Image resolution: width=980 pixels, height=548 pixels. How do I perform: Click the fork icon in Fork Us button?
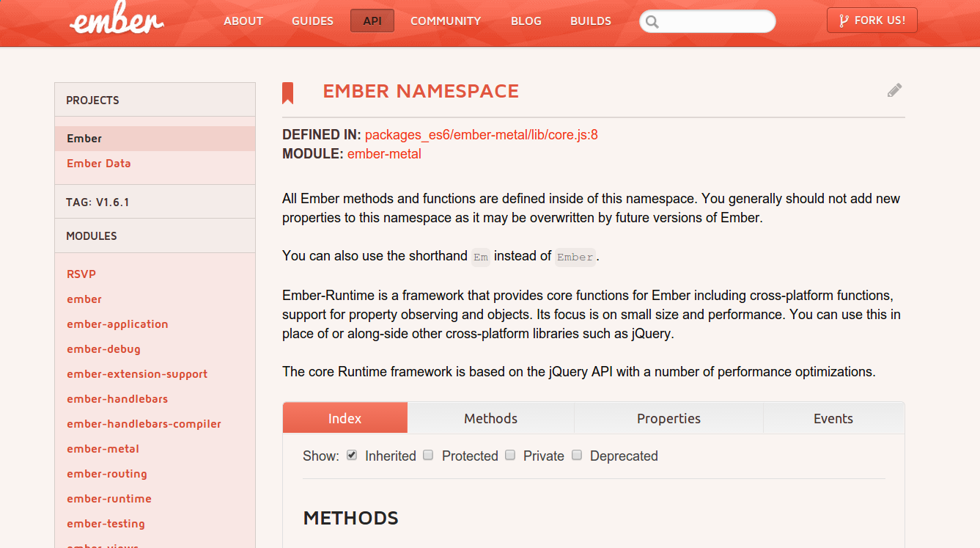[x=843, y=21]
